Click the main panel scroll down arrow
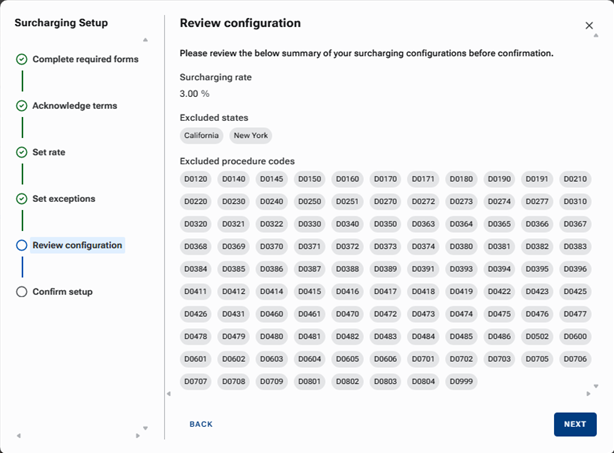This screenshot has width=614, height=453. click(596, 386)
